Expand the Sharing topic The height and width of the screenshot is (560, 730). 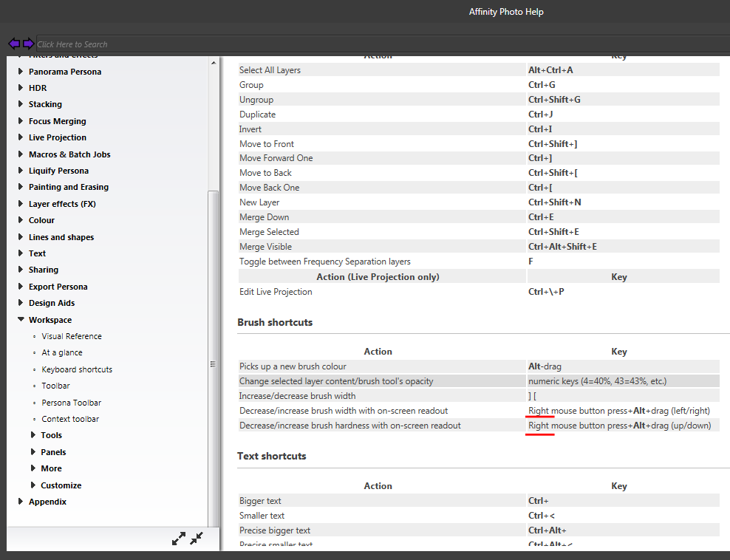click(21, 269)
